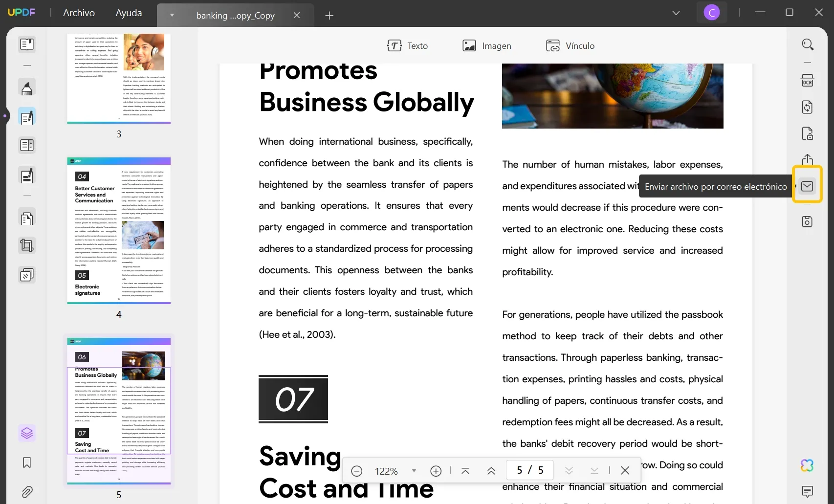Open the Convert PDF tool icon
This screenshot has height=504, width=834.
click(x=808, y=107)
